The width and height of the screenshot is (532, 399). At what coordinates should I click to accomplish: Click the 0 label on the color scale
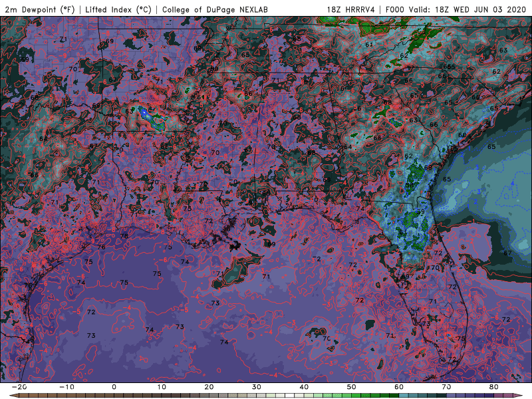(114, 387)
